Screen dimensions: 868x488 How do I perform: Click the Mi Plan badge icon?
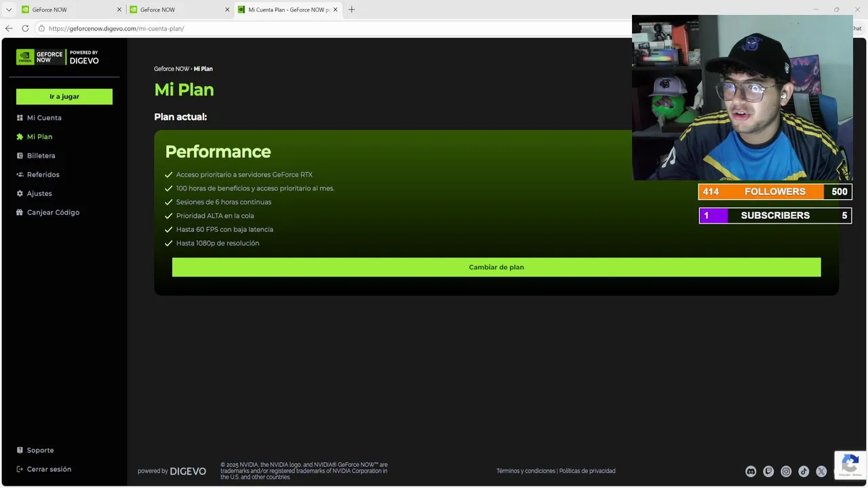click(x=20, y=137)
